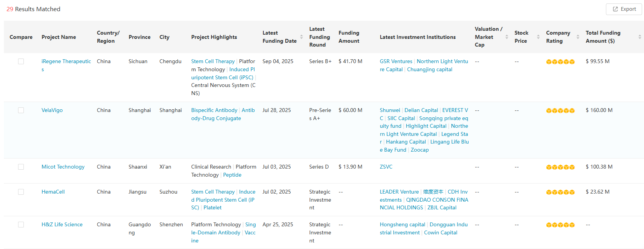This screenshot has height=249, width=644.
Task: Open Micot Technology project link
Action: click(63, 167)
